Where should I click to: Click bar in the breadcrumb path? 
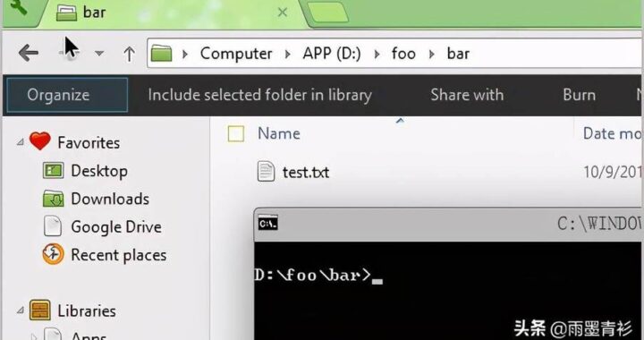[458, 54]
